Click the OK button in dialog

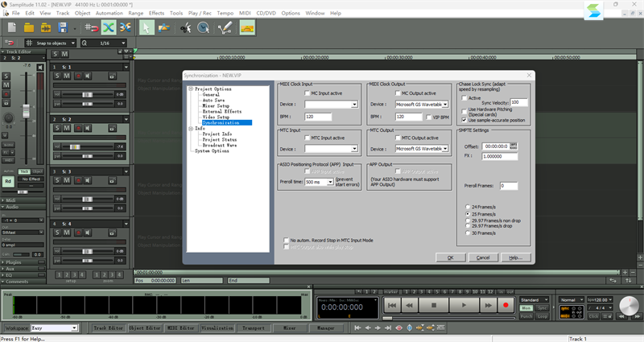pos(451,258)
